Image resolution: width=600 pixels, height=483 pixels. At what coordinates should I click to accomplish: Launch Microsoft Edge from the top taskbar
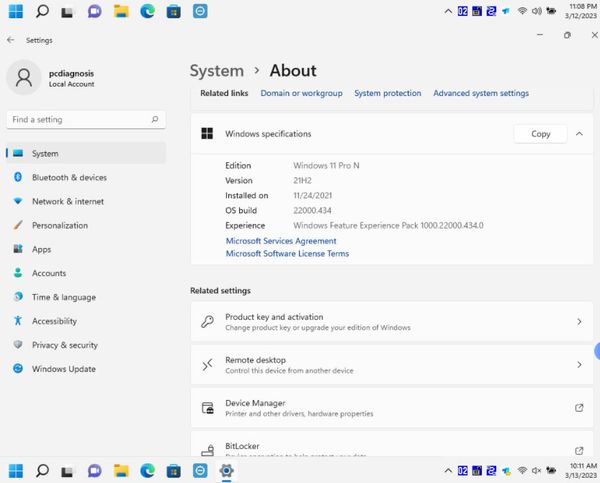pyautogui.click(x=147, y=11)
